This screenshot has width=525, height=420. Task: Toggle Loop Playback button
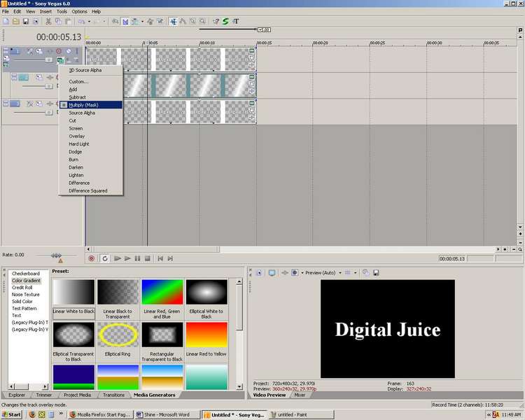[105, 258]
